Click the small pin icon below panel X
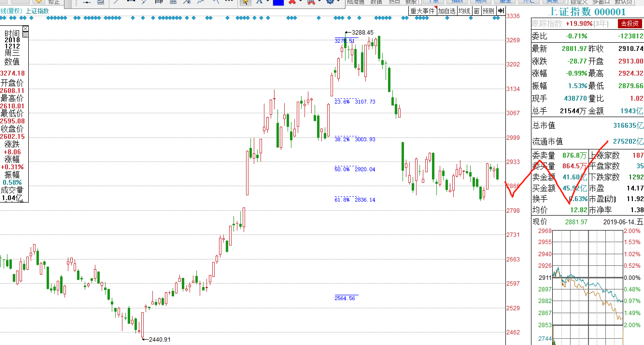This screenshot has height=345, width=644. click(x=26, y=35)
